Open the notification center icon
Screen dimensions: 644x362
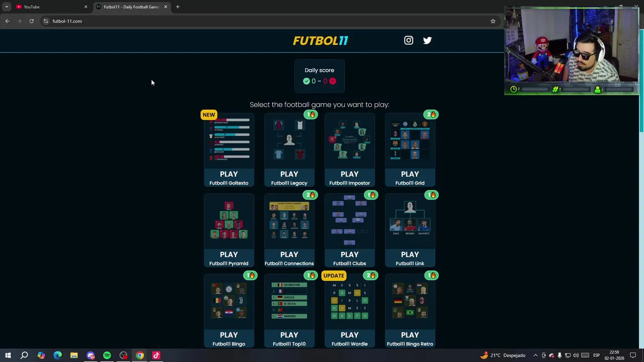coord(633,355)
